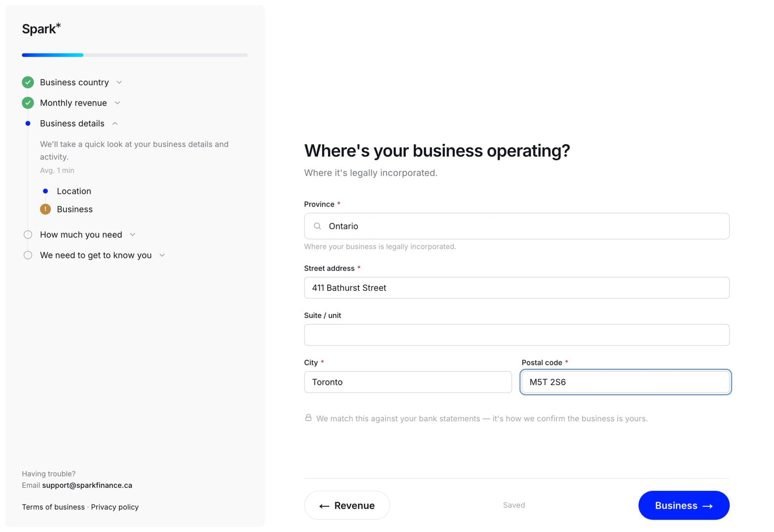Go to the Business sub-step

point(74,209)
